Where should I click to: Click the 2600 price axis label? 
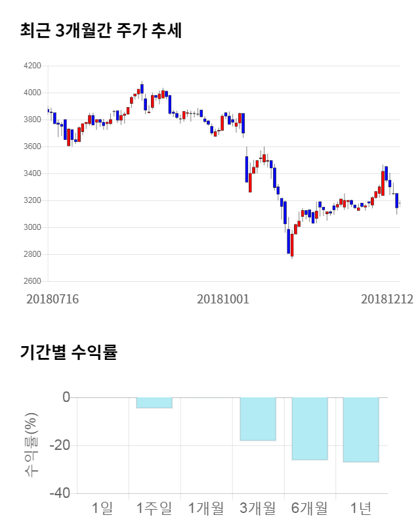click(31, 281)
